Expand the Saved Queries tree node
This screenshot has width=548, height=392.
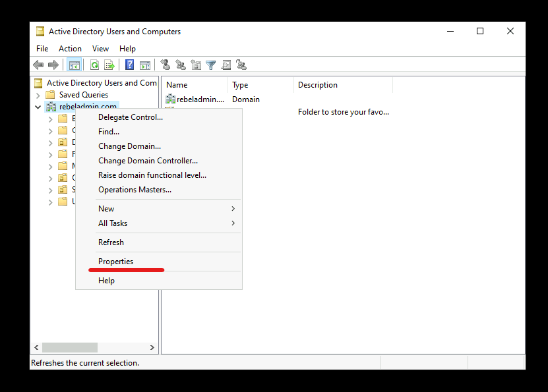38,95
